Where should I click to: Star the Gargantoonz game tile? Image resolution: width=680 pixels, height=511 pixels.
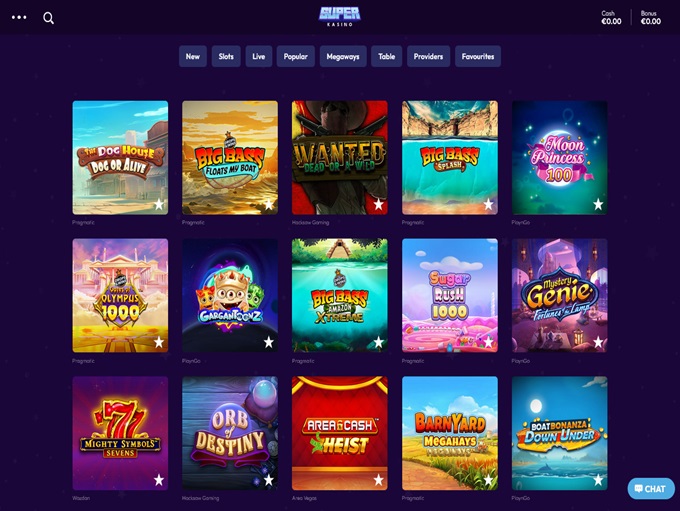[x=269, y=342]
